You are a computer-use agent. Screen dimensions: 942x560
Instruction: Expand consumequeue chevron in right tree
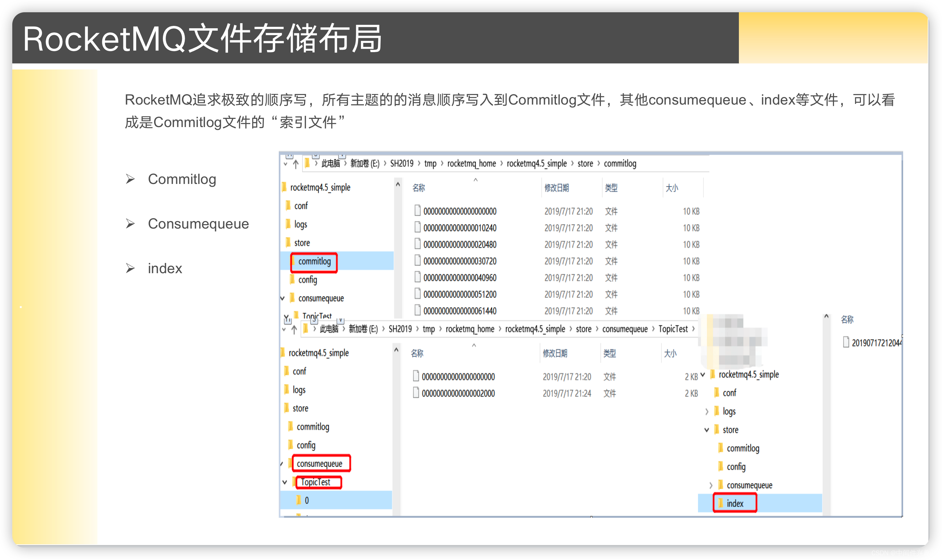711,485
